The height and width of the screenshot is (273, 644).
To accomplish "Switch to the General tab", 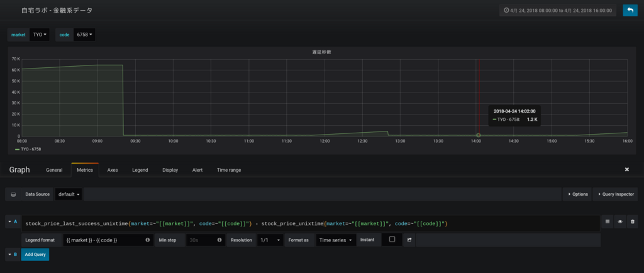I will 54,170.
